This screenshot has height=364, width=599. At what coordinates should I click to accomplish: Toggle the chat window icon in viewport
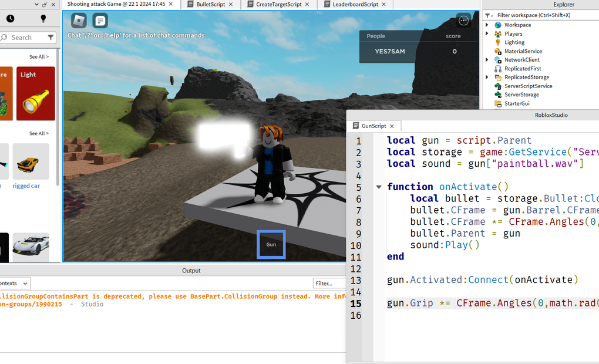(x=100, y=21)
